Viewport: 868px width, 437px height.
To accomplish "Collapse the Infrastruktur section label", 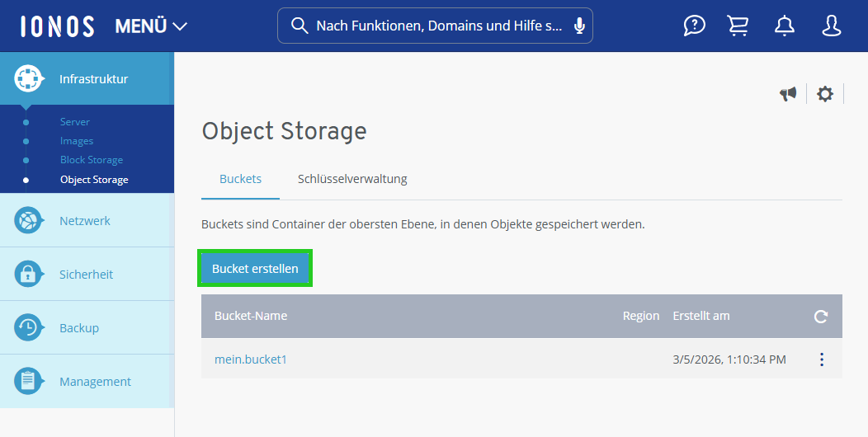I will pyautogui.click(x=93, y=79).
